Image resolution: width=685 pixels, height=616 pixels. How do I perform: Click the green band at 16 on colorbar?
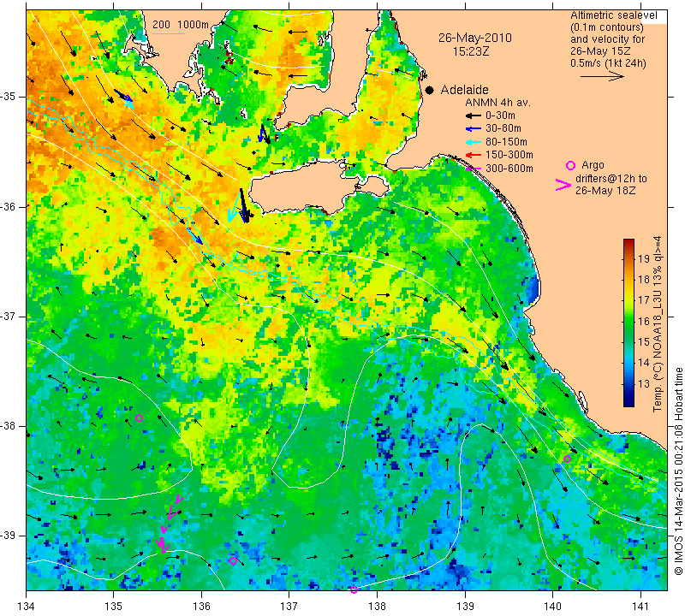(628, 321)
